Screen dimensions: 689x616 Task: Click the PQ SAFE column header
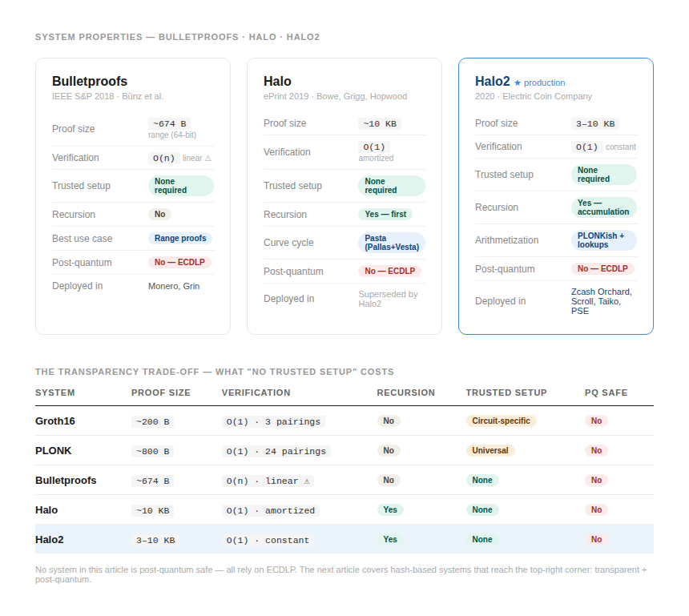pos(606,393)
